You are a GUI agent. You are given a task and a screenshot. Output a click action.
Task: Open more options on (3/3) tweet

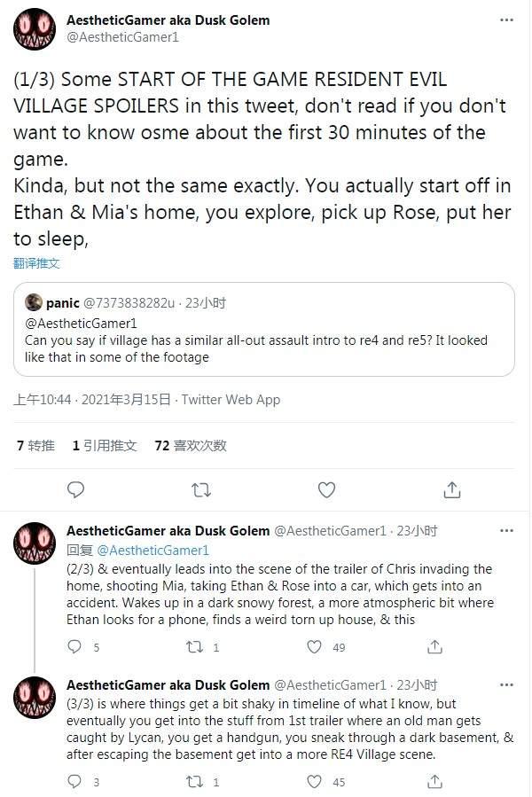[x=506, y=684]
